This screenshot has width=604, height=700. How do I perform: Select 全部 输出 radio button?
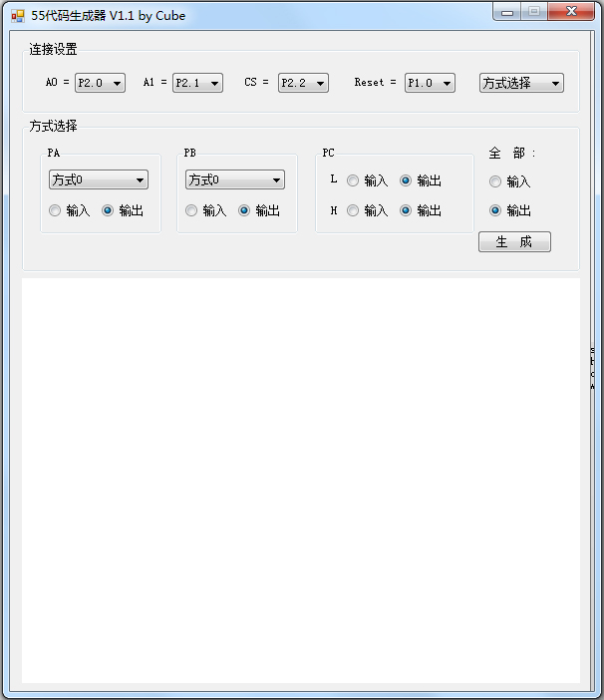click(x=496, y=210)
